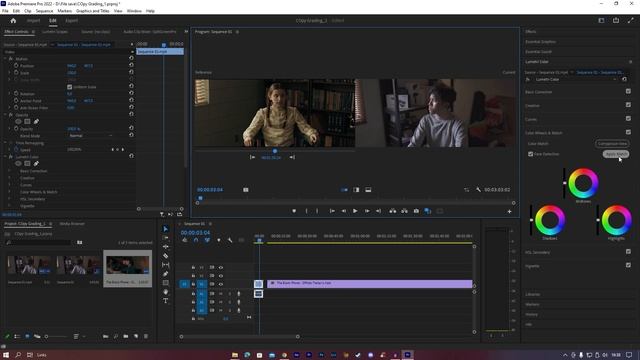Screen dimensions: 640x360
Task: Toggle the HSL Secondary checkbox
Action: (628, 252)
